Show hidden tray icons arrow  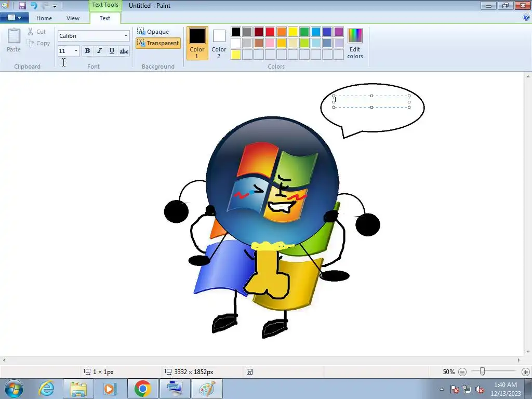[x=442, y=389]
